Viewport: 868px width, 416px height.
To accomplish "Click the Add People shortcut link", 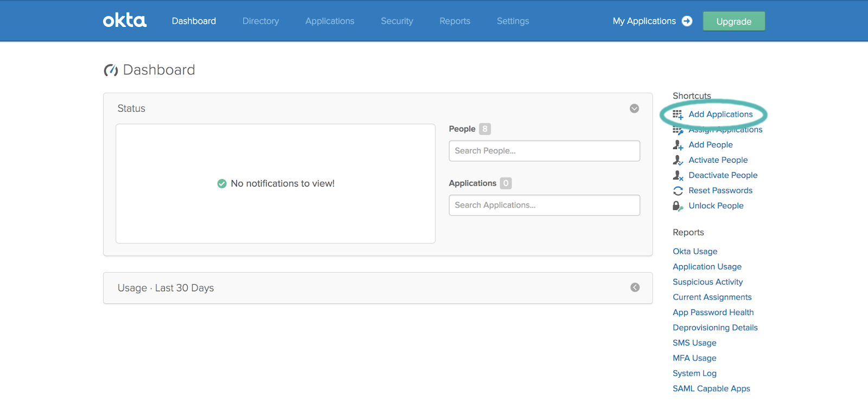I will pos(711,145).
